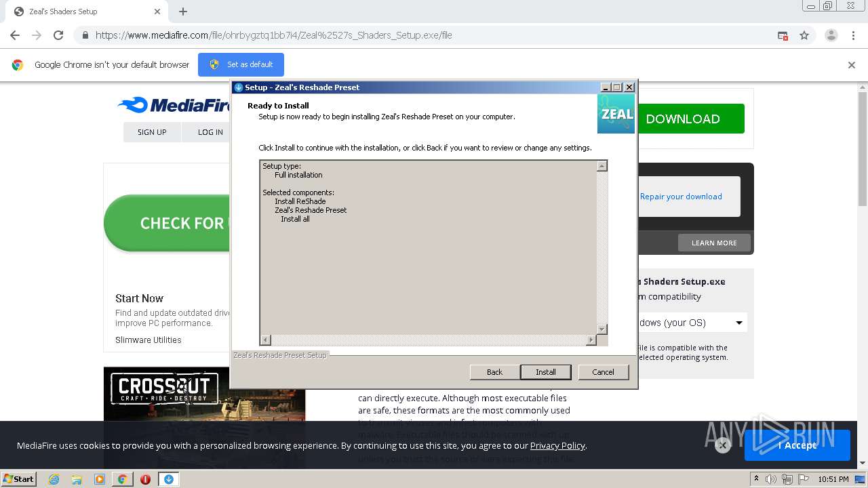
Task: Click the Install button in setup wizard
Action: (x=546, y=372)
